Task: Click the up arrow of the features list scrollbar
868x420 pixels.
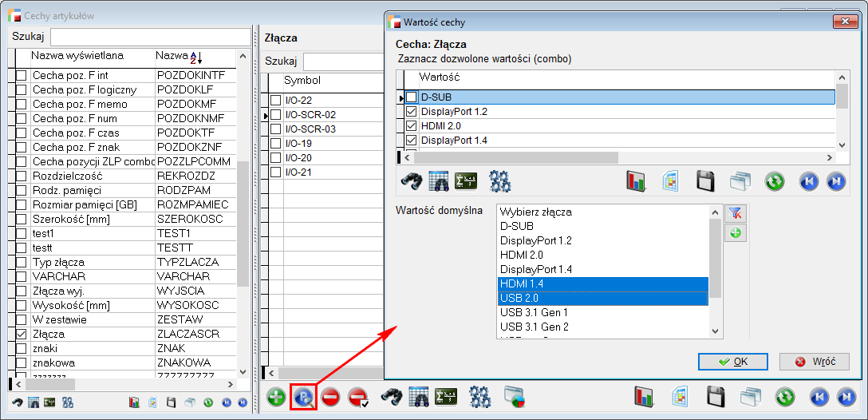Action: coord(243,56)
